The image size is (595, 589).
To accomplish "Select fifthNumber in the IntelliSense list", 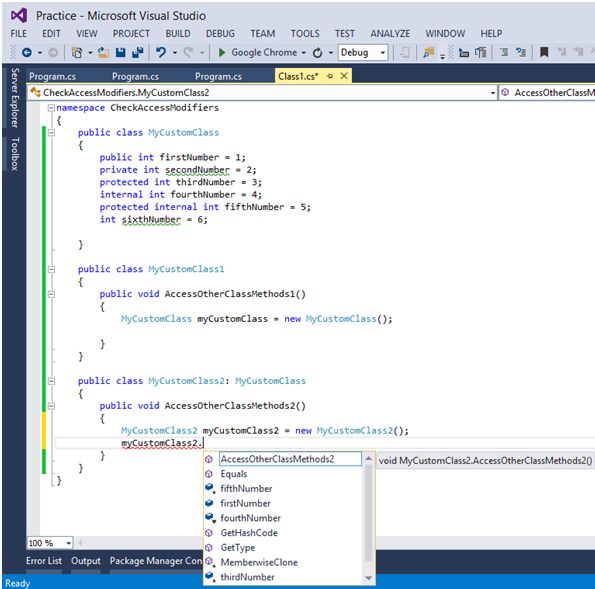I will [246, 488].
